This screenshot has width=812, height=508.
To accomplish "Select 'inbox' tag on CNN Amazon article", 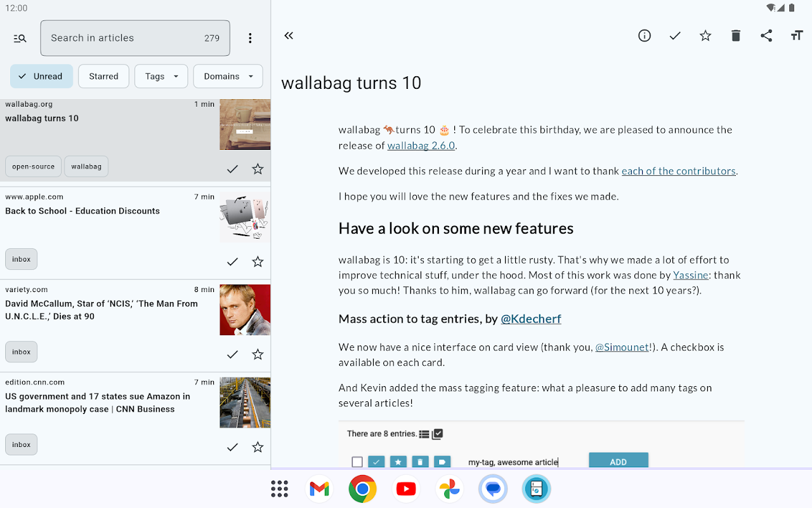I will point(22,444).
